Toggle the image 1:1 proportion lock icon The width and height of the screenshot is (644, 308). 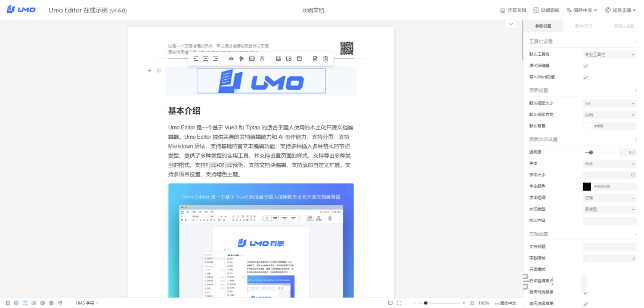pos(252,58)
